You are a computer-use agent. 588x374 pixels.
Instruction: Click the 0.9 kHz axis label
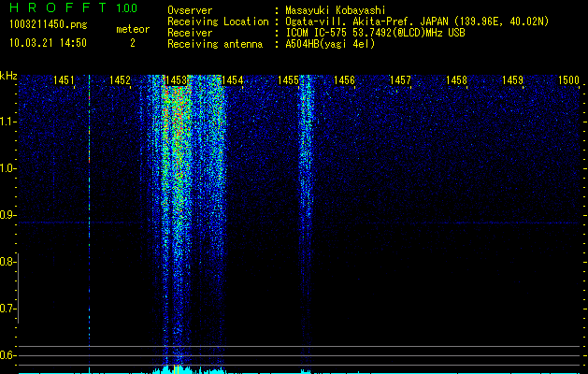click(7, 215)
